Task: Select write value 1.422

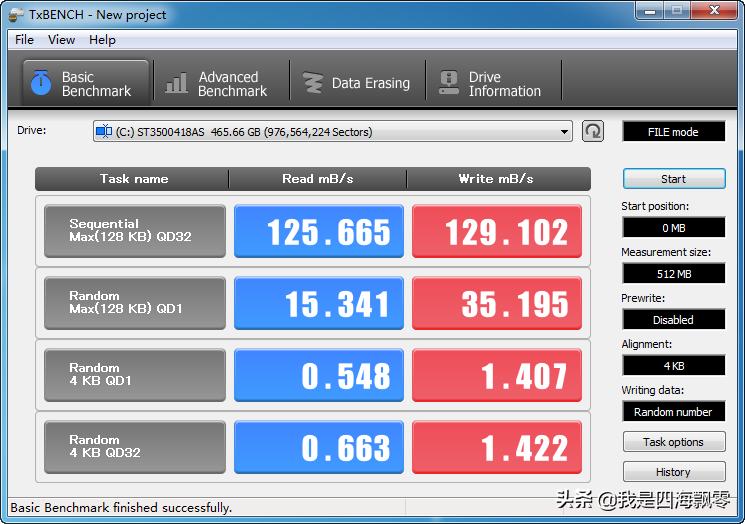Action: pyautogui.click(x=497, y=447)
